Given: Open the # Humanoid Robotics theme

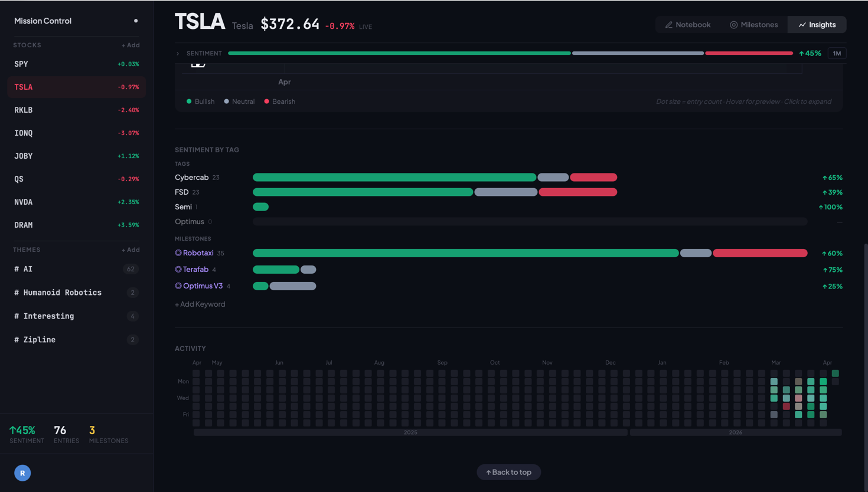Looking at the screenshot, I should pos(77,293).
